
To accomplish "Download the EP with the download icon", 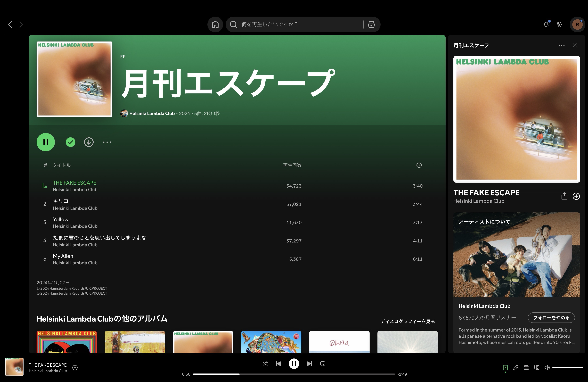I will pos(89,142).
